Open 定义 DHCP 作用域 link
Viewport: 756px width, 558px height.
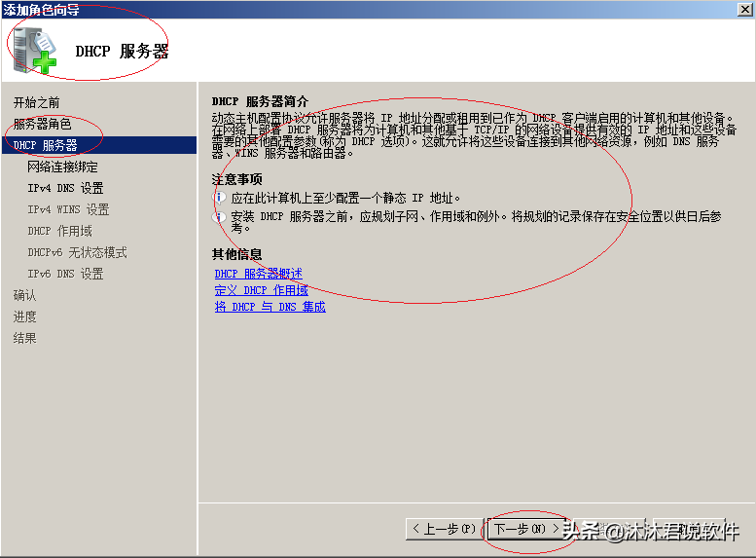click(x=262, y=290)
